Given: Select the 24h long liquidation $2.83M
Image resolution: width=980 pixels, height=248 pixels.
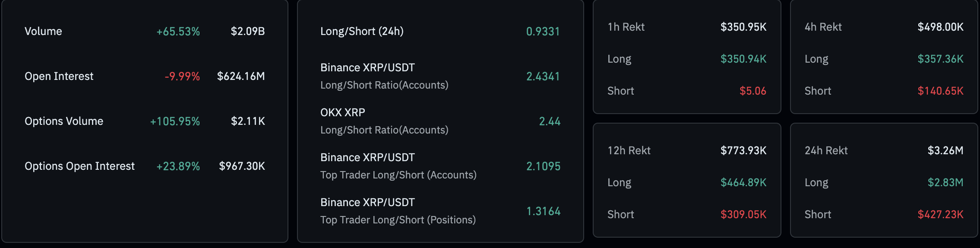Looking at the screenshot, I should tap(945, 183).
